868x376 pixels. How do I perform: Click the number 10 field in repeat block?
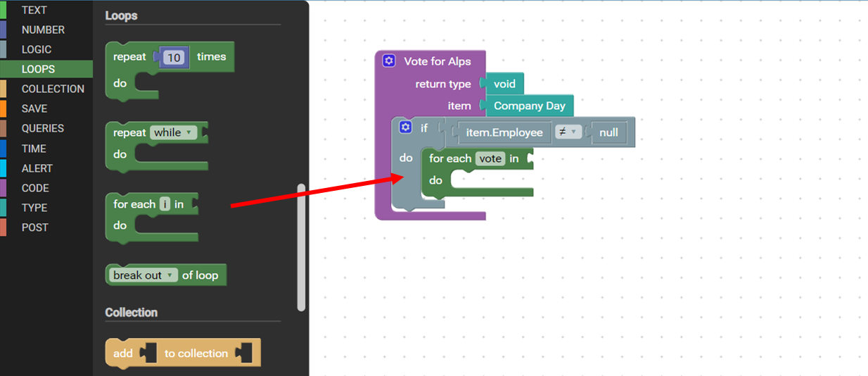tap(175, 57)
